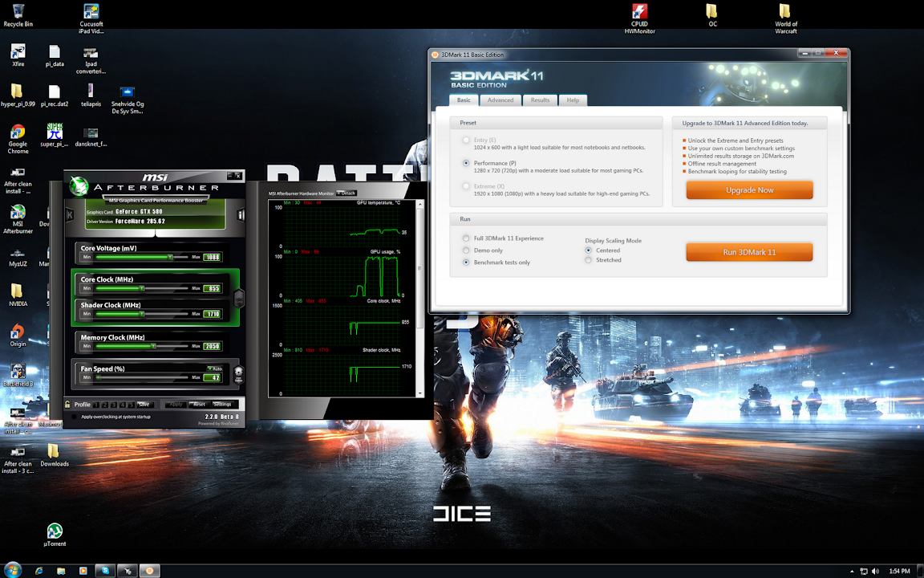The width and height of the screenshot is (924, 578).
Task: Launch Internet Explorer from the taskbar
Action: 38,570
